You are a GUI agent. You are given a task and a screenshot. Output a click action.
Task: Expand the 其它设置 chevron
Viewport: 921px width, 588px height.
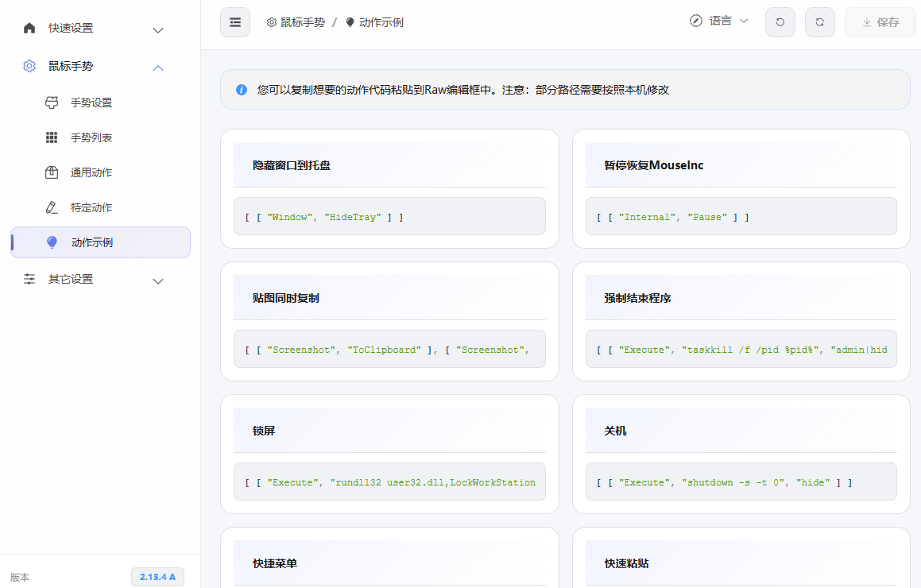pyautogui.click(x=158, y=281)
